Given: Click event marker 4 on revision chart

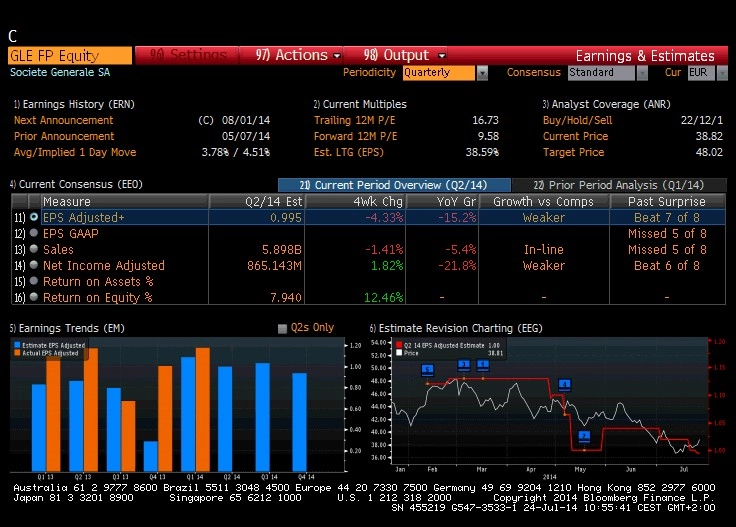Looking at the screenshot, I should pyautogui.click(x=565, y=385).
